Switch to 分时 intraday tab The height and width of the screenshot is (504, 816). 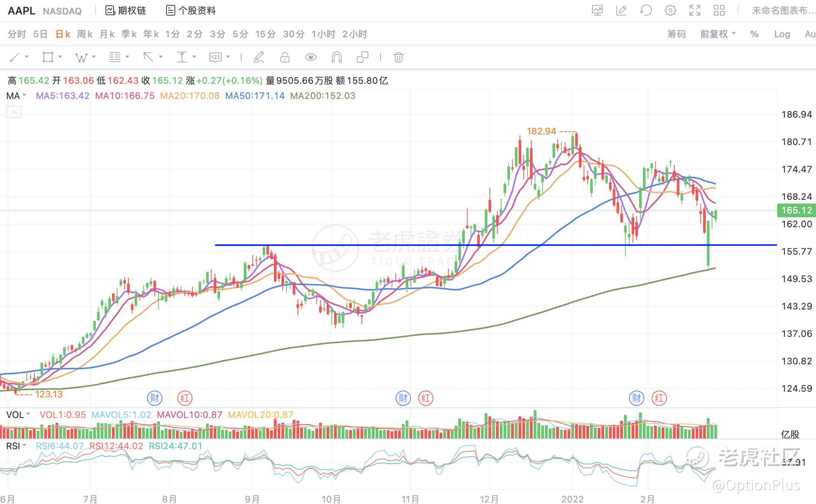coord(17,34)
